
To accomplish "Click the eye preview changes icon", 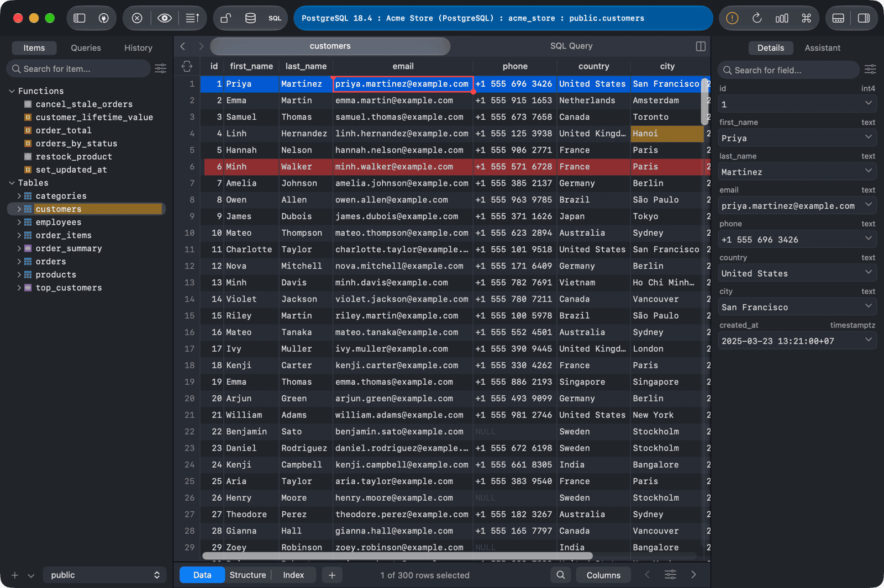I will (x=164, y=18).
